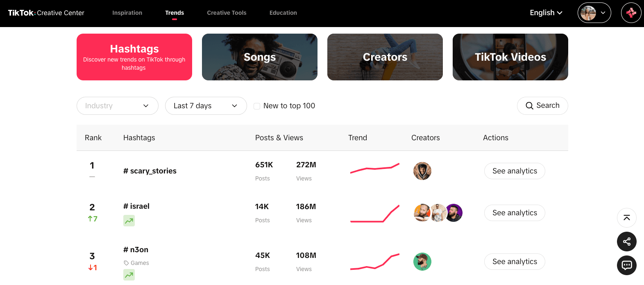The image size is (644, 285).
Task: Open the Industry filter dropdown
Action: (118, 106)
